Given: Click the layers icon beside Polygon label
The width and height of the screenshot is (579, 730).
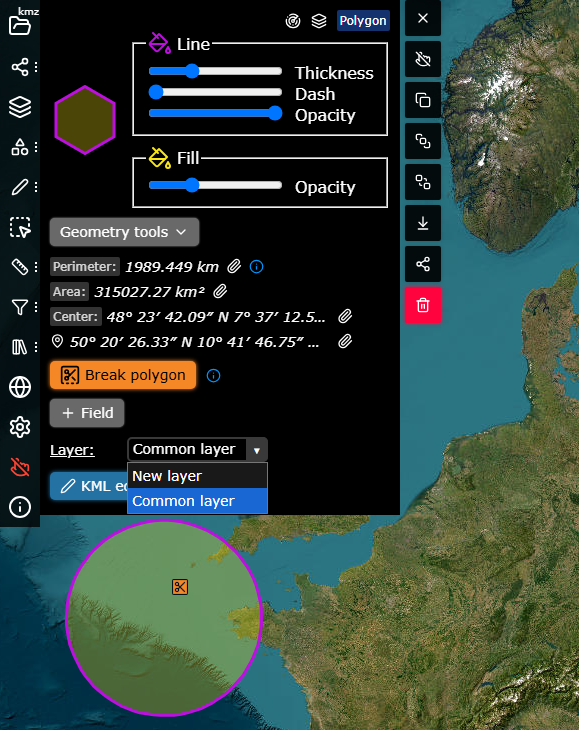Looking at the screenshot, I should [319, 21].
